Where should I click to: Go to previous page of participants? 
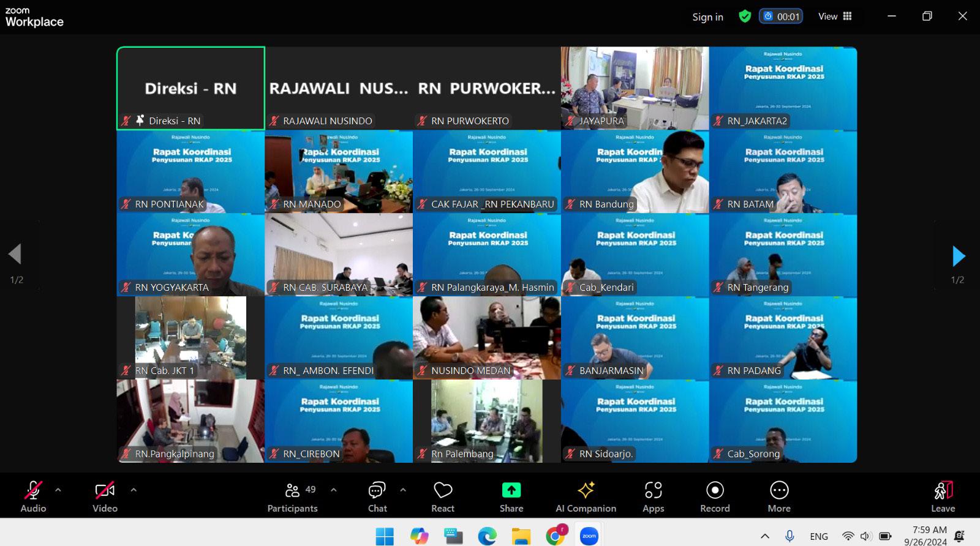coord(15,254)
